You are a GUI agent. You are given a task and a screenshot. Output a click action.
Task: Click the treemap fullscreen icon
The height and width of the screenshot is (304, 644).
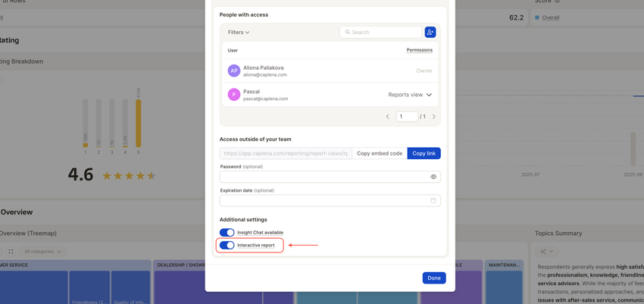[x=11, y=252]
